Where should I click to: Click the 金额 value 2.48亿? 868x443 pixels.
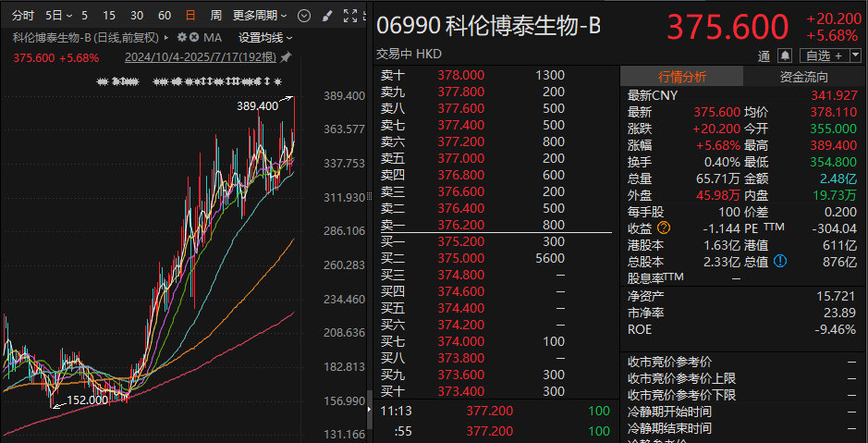(839, 178)
